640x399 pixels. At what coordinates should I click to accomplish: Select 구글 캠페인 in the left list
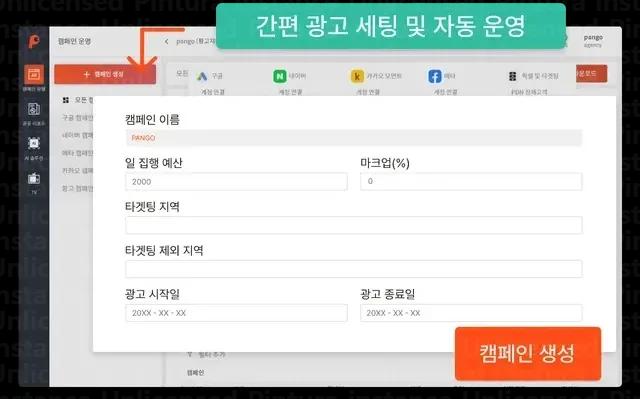(x=78, y=117)
